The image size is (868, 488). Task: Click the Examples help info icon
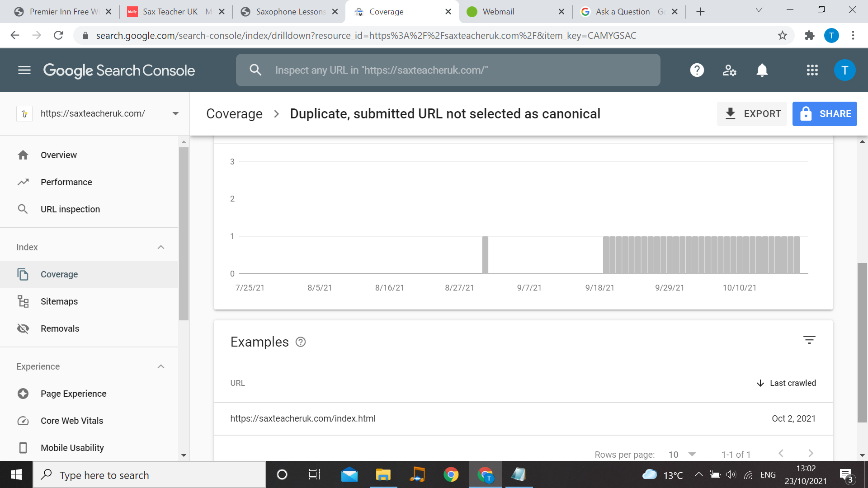pyautogui.click(x=301, y=342)
